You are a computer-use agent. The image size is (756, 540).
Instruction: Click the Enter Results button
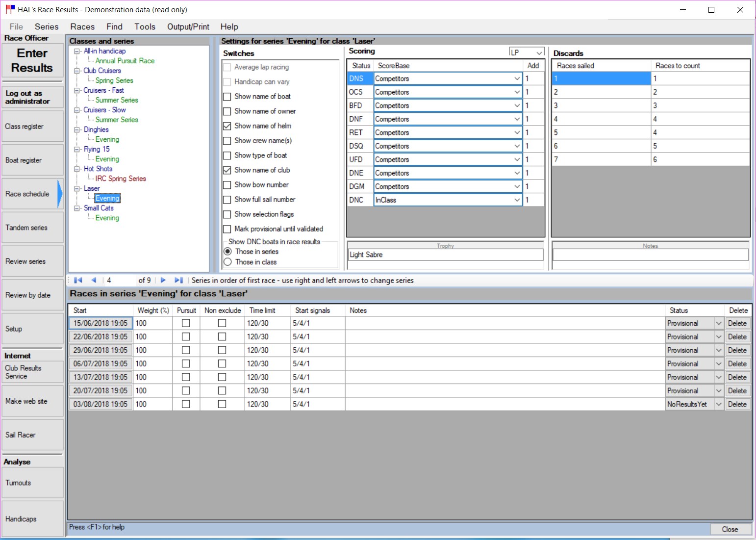coord(32,60)
